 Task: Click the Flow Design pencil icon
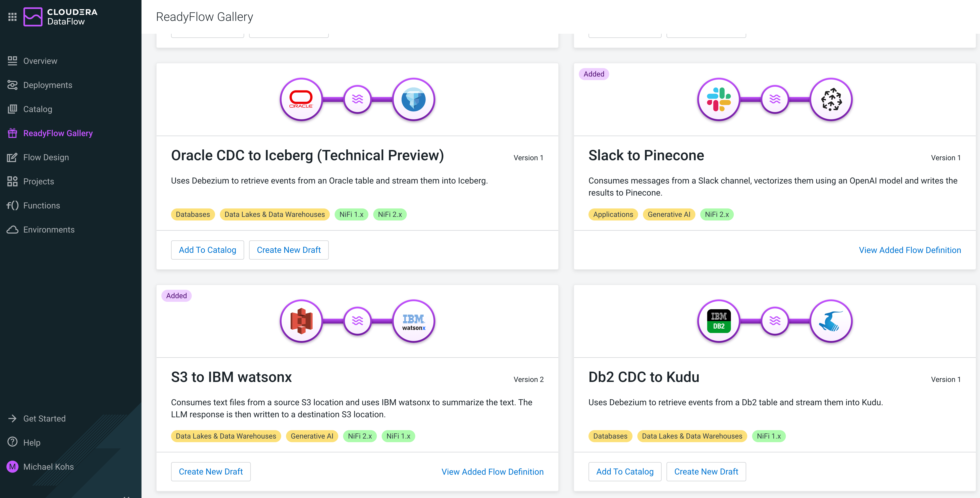pos(12,157)
